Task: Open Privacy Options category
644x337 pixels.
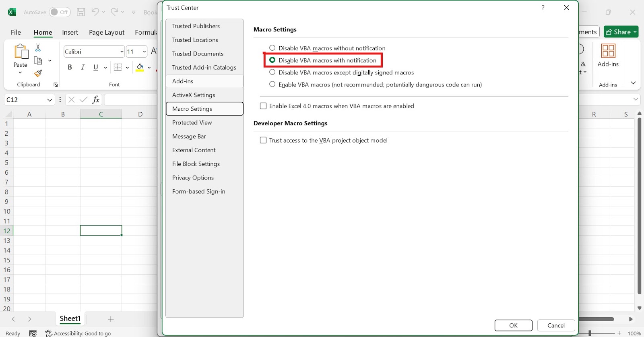Action: [204, 178]
